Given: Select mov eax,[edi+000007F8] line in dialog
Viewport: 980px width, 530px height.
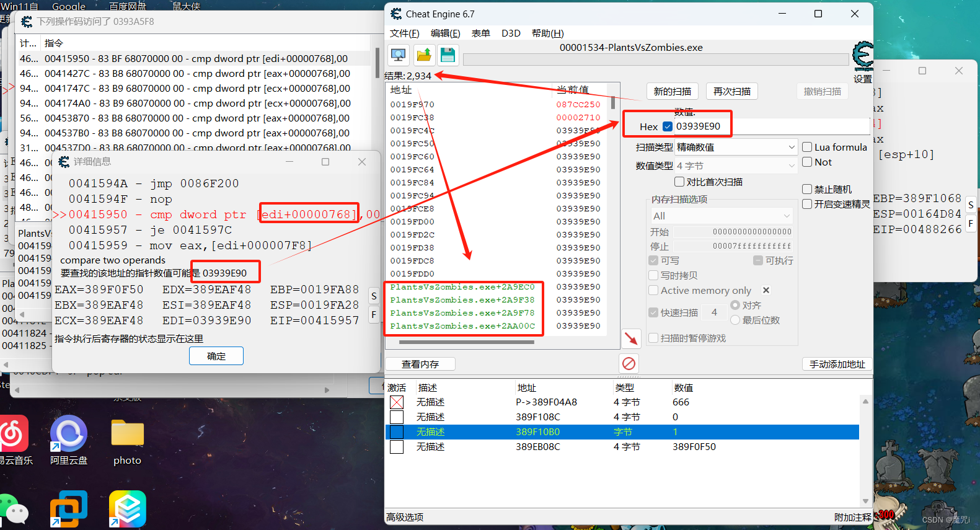Looking at the screenshot, I should tap(190, 245).
